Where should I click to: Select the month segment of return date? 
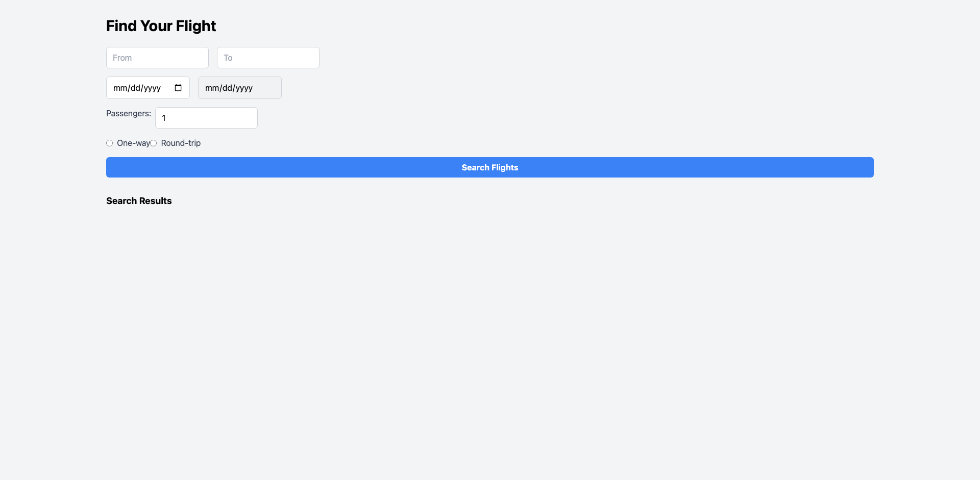pyautogui.click(x=212, y=88)
